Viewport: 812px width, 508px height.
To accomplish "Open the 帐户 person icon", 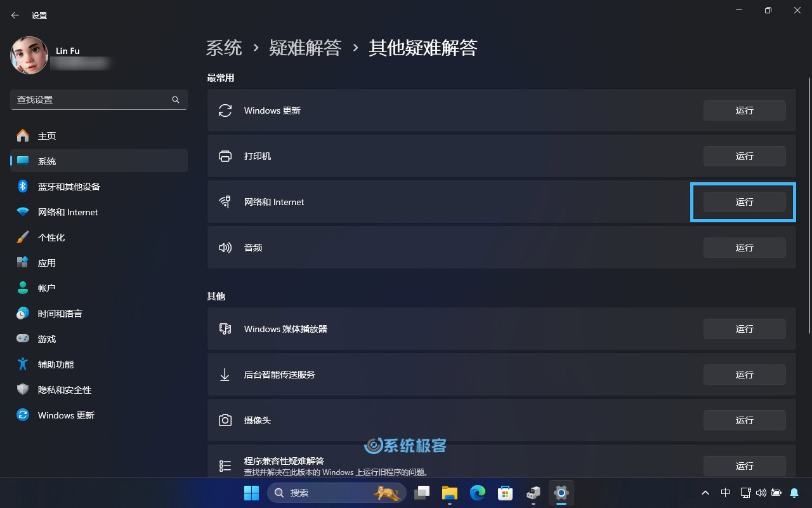I will pos(23,288).
